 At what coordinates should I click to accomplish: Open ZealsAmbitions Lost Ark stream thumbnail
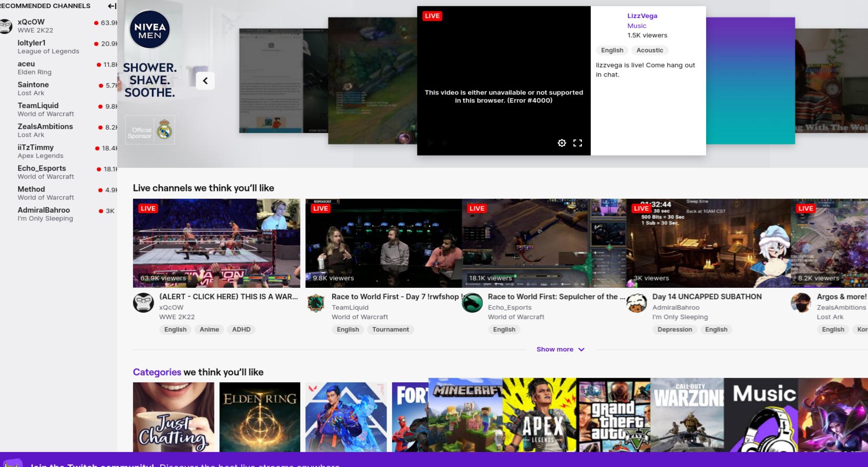coord(829,243)
